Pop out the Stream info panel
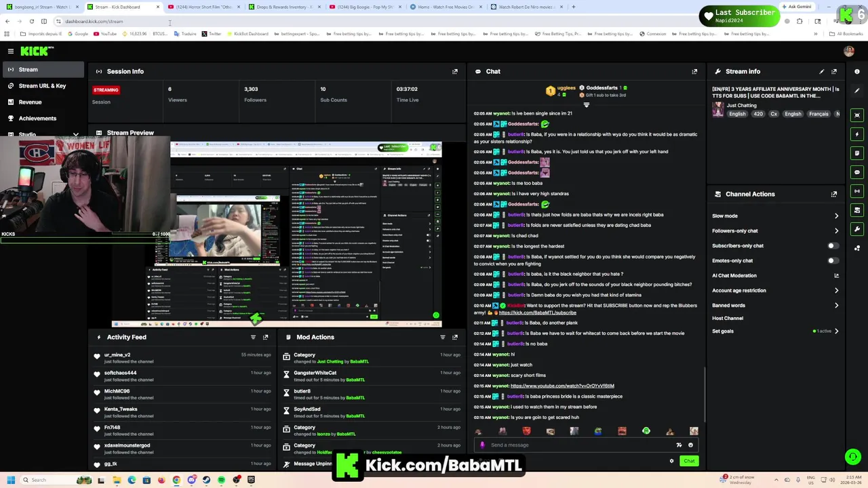Image resolution: width=868 pixels, height=488 pixels. (834, 71)
